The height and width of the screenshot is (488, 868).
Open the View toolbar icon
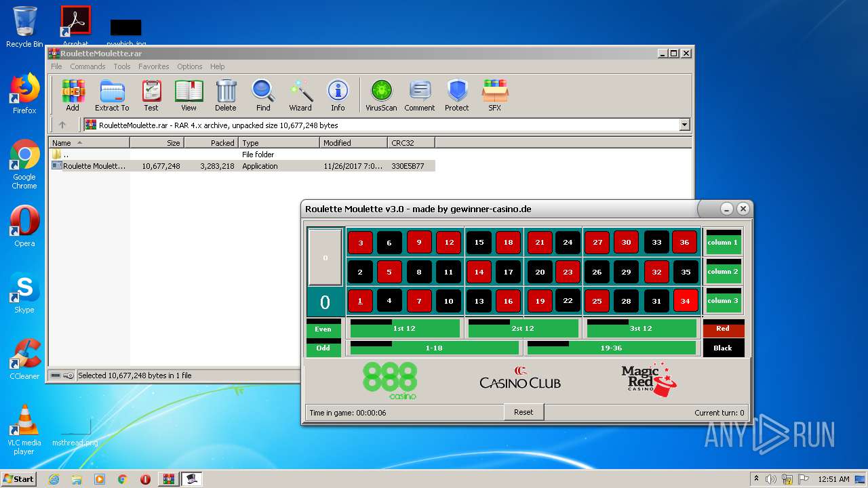pos(189,95)
